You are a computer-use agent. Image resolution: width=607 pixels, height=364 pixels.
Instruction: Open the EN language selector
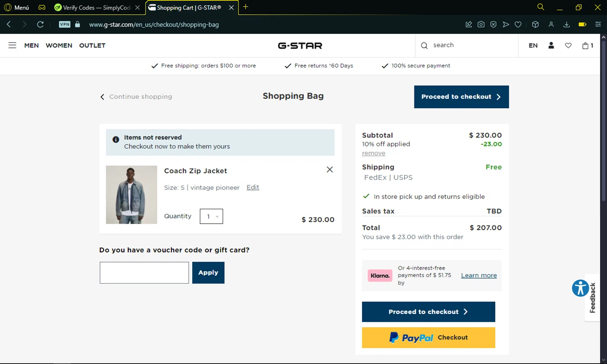coord(533,45)
